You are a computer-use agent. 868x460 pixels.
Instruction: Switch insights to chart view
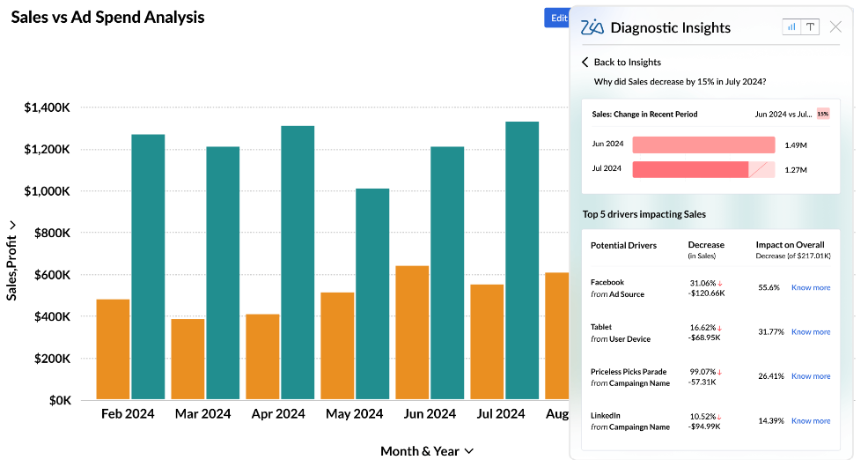click(x=791, y=26)
